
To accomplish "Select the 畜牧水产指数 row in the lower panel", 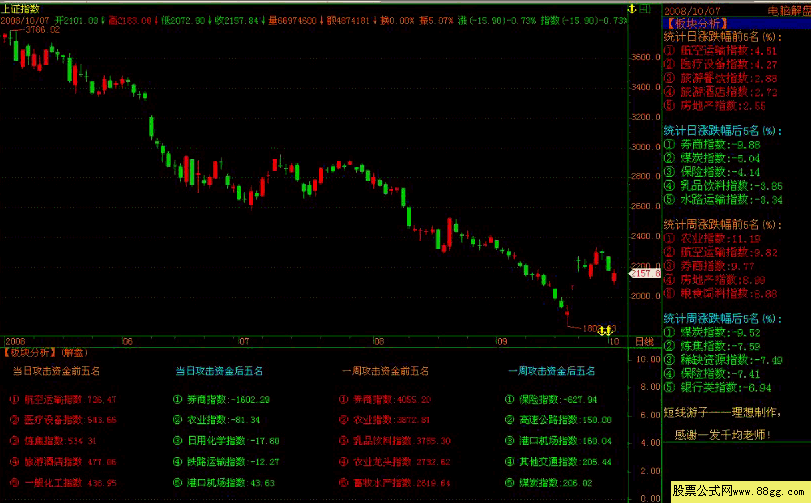I will (x=395, y=483).
